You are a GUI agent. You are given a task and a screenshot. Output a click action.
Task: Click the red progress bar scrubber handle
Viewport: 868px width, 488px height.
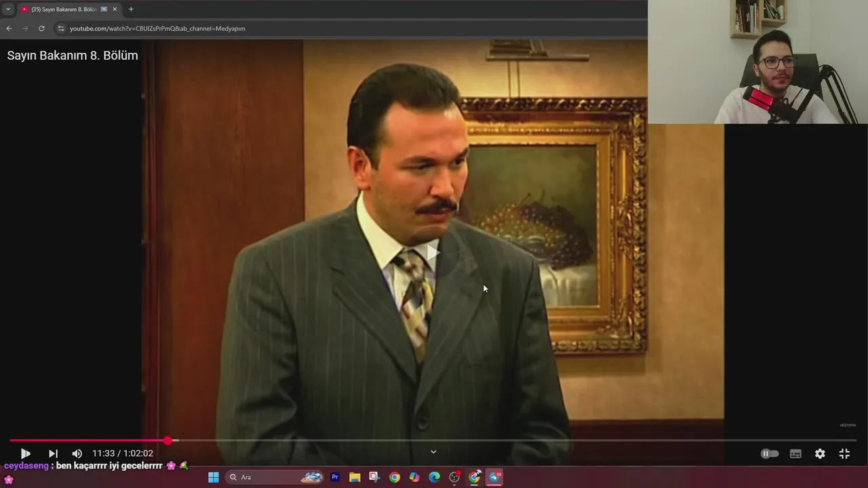tap(167, 441)
